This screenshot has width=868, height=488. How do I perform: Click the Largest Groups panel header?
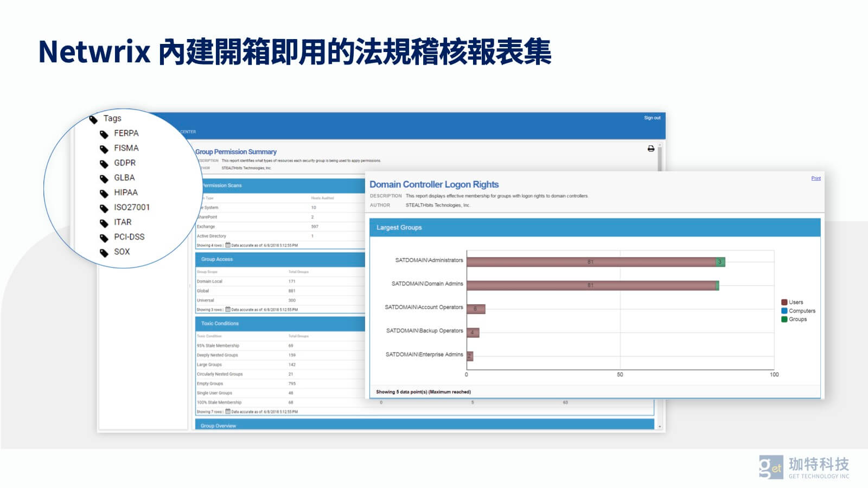coord(595,228)
